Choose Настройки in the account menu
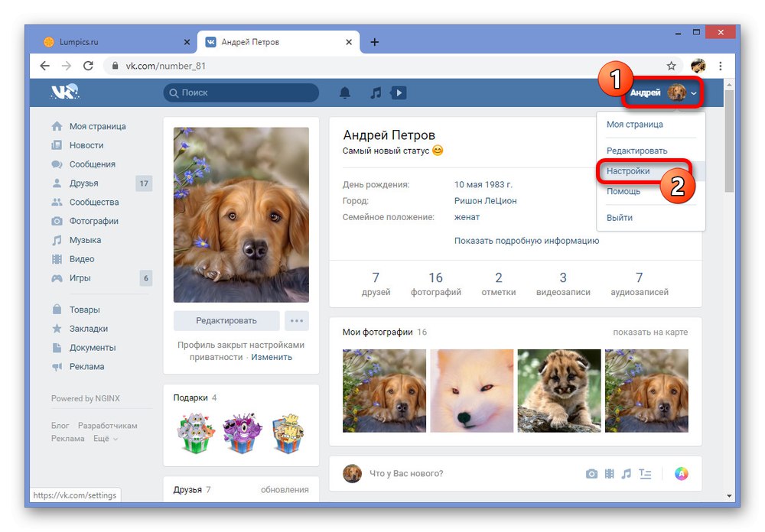 pyautogui.click(x=628, y=171)
